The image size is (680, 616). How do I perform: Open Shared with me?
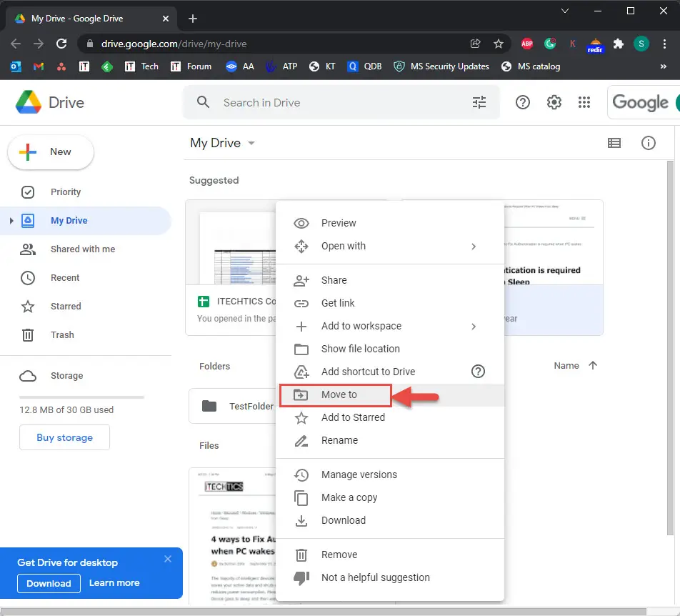(86, 249)
